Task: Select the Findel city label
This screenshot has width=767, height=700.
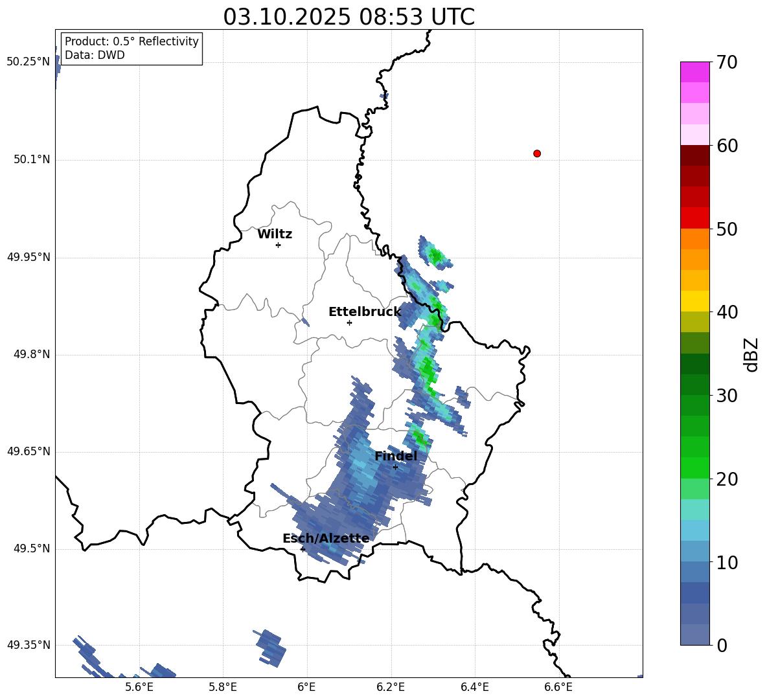Action: click(x=396, y=456)
